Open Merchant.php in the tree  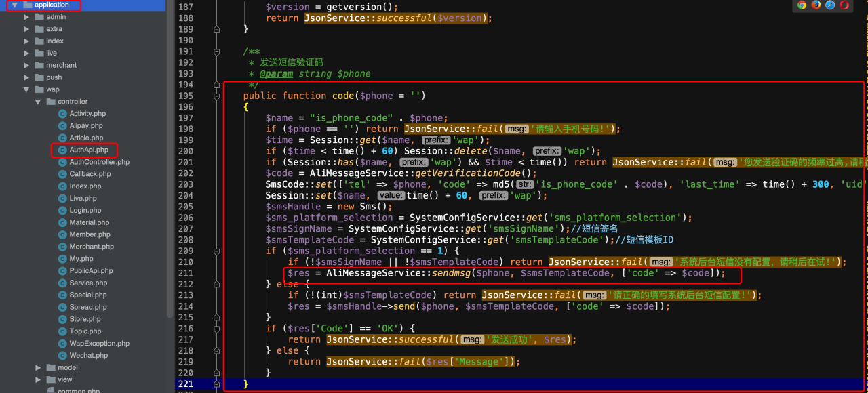[x=92, y=247]
